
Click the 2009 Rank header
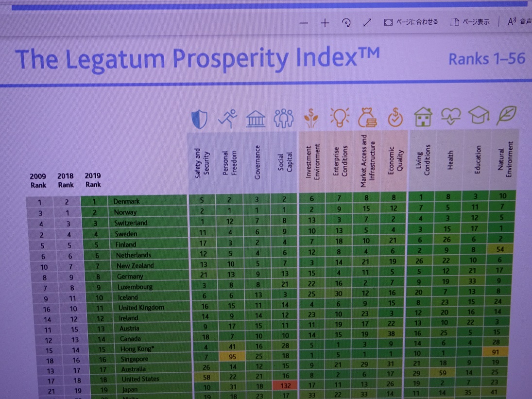38,181
